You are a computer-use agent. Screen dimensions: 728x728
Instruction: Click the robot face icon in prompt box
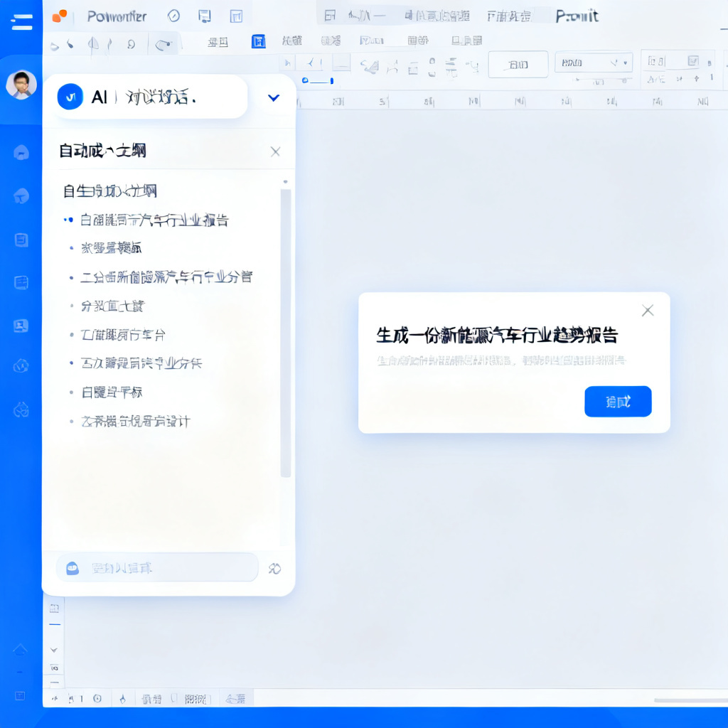[x=73, y=568]
